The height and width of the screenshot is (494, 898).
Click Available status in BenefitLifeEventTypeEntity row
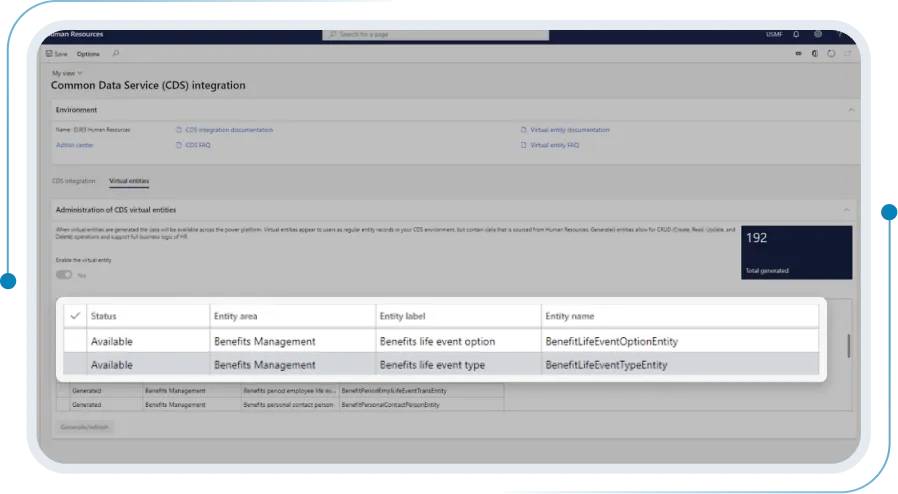(112, 365)
